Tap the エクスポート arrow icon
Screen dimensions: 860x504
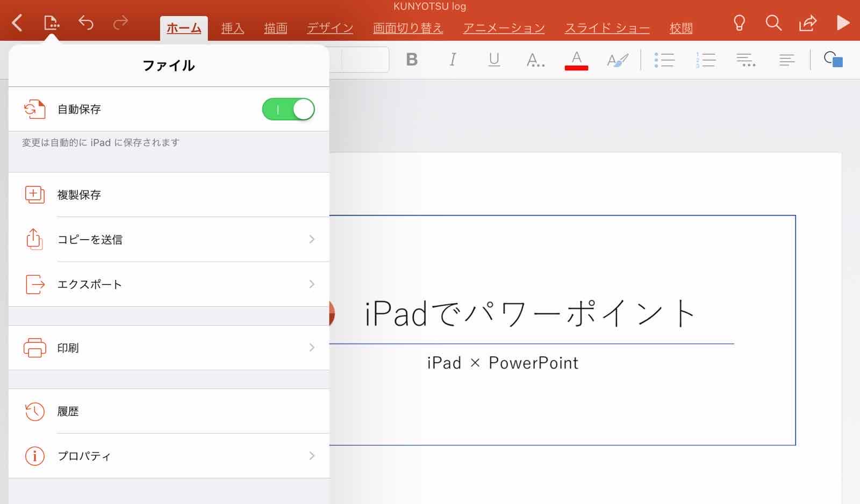35,284
